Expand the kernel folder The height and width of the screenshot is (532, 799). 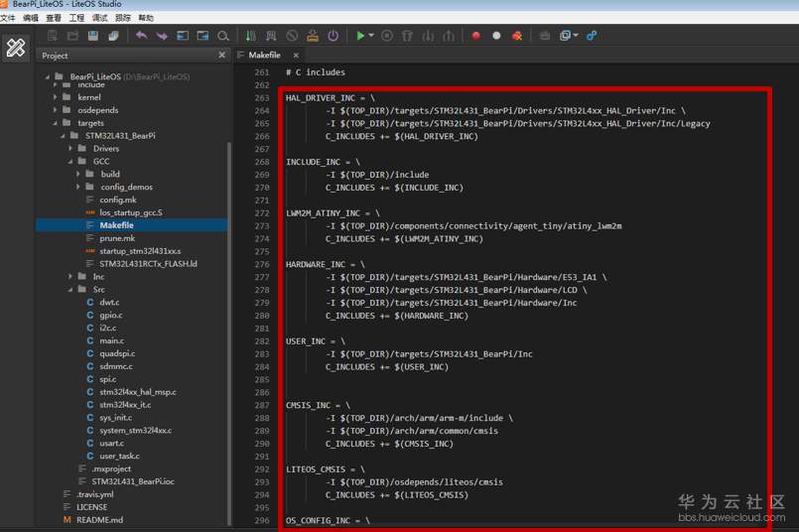click(55, 97)
